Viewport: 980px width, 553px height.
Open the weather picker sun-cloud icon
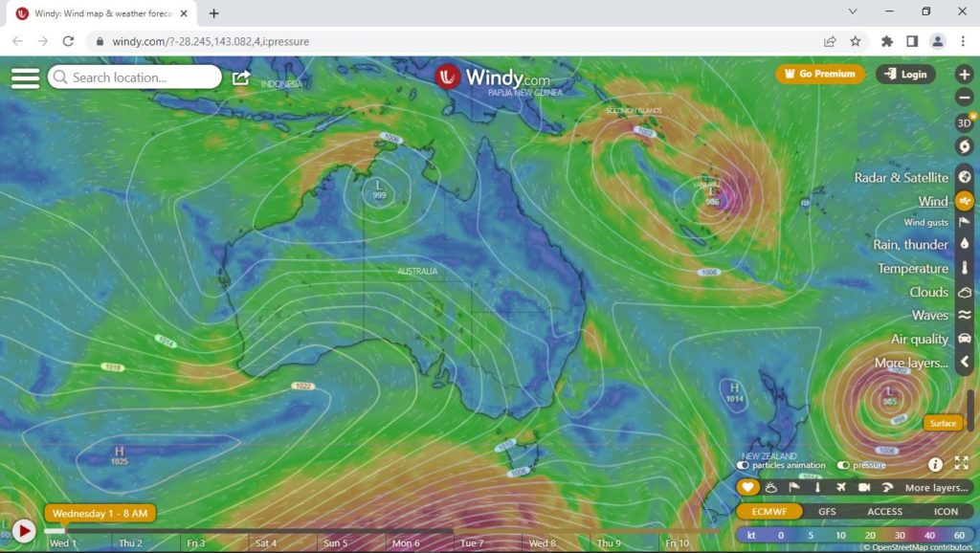(771, 487)
